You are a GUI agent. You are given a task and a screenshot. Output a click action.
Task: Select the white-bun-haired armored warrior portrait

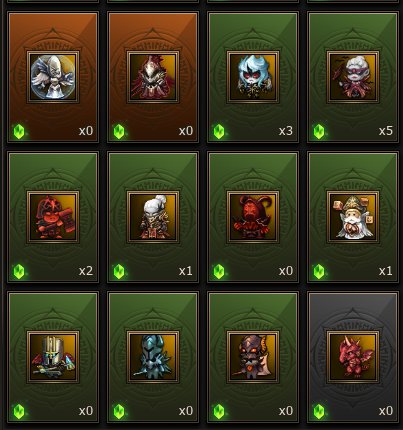[153, 217]
